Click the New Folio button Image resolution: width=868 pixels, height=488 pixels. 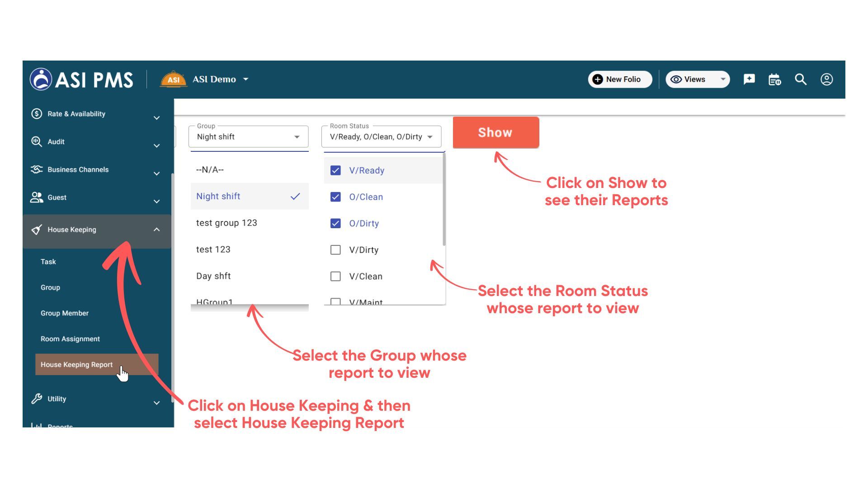[619, 80]
